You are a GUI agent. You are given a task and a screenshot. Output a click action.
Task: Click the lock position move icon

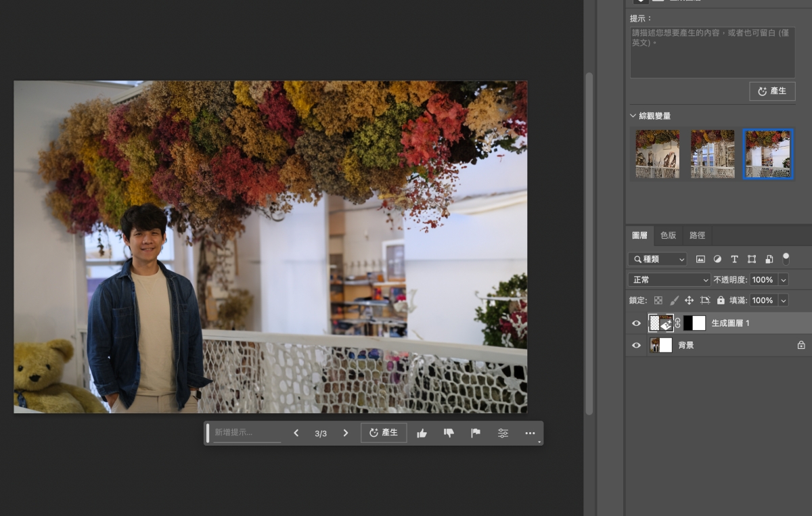point(689,300)
